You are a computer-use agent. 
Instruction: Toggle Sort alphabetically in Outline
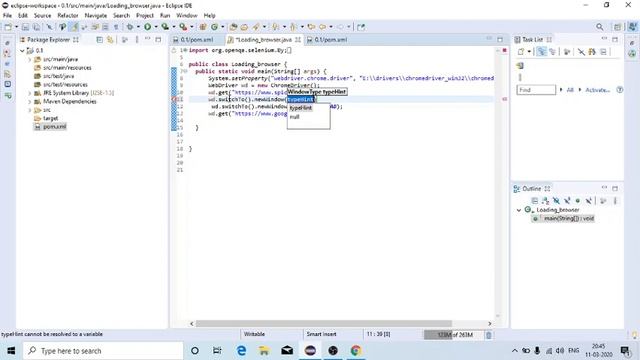[x=545, y=200]
